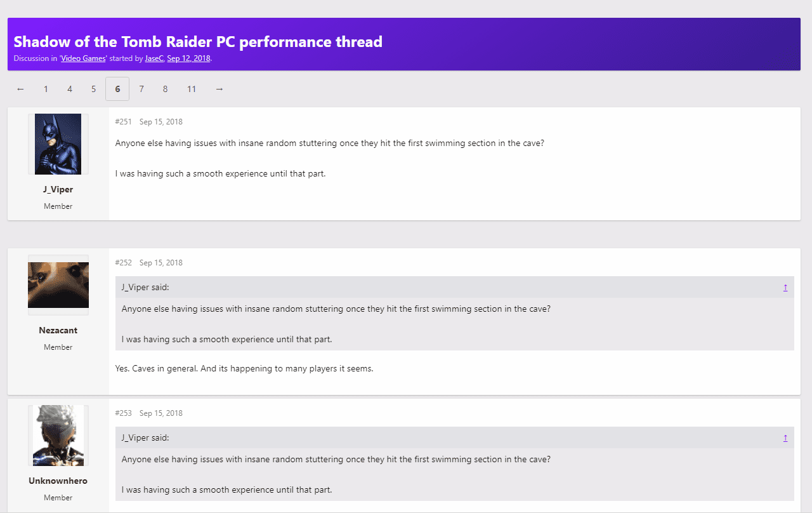This screenshot has height=513, width=812.
Task: Open permalink for post #252
Action: coord(124,263)
